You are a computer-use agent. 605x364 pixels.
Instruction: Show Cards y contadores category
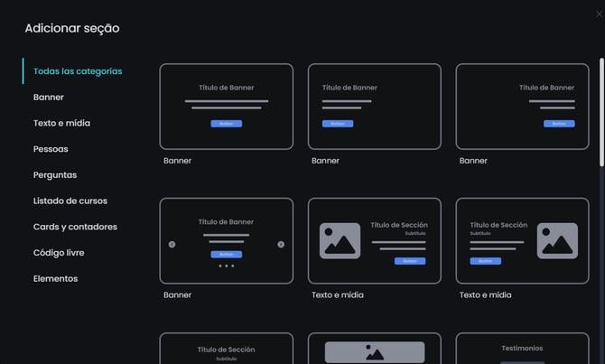pos(75,227)
